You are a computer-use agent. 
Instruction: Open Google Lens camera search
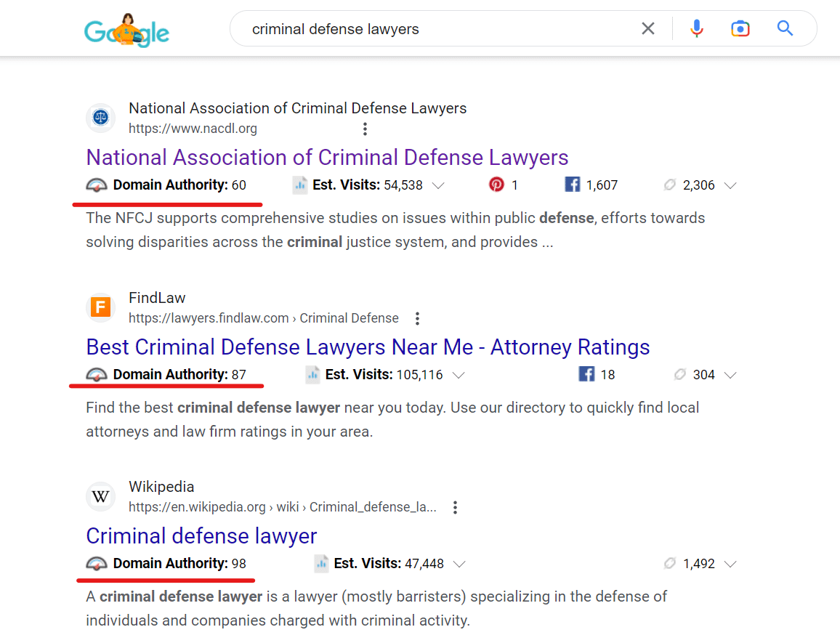740,28
